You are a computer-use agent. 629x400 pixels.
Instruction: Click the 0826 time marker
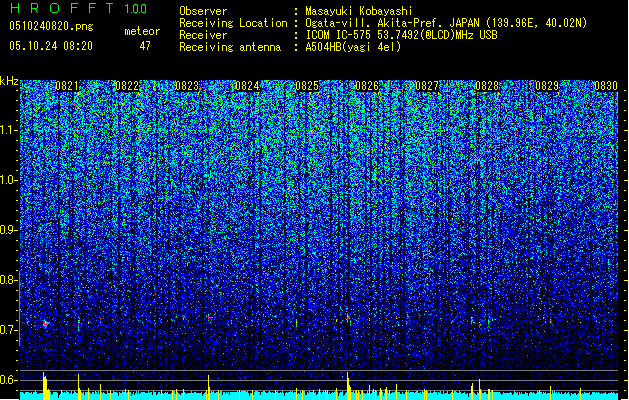367,86
